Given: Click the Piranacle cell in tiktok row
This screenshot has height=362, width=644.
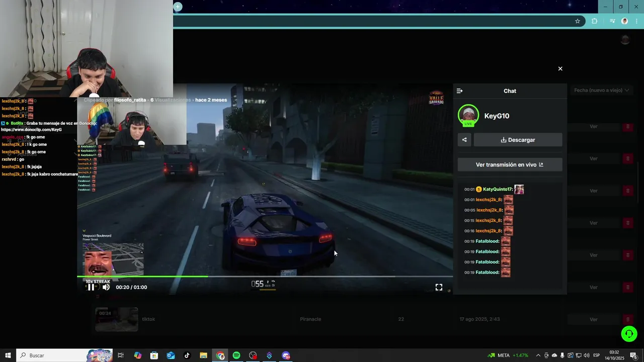Looking at the screenshot, I should point(310,319).
